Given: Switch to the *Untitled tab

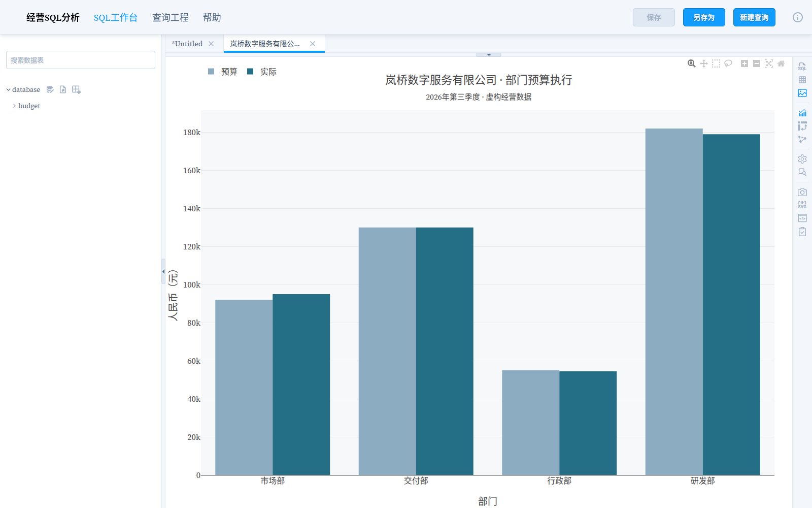Looking at the screenshot, I should 187,44.
